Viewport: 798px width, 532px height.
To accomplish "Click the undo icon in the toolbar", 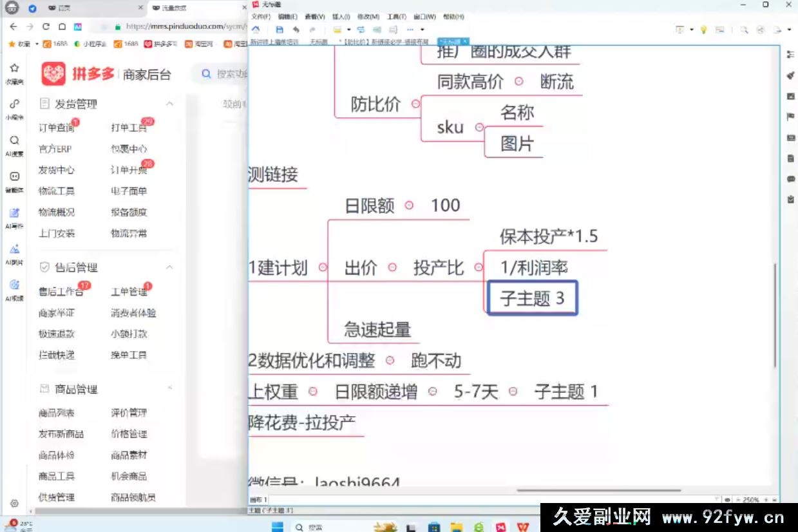I will click(295, 30).
